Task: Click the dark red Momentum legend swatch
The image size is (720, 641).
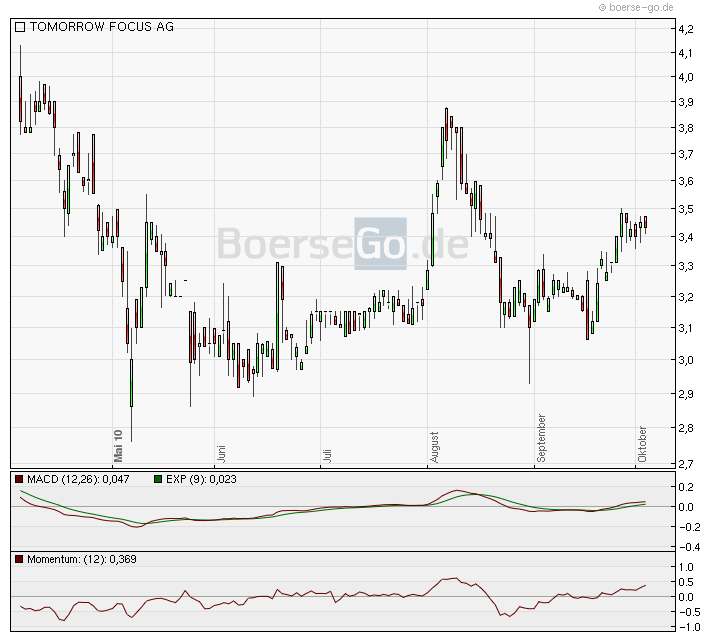Action: pos(19,559)
